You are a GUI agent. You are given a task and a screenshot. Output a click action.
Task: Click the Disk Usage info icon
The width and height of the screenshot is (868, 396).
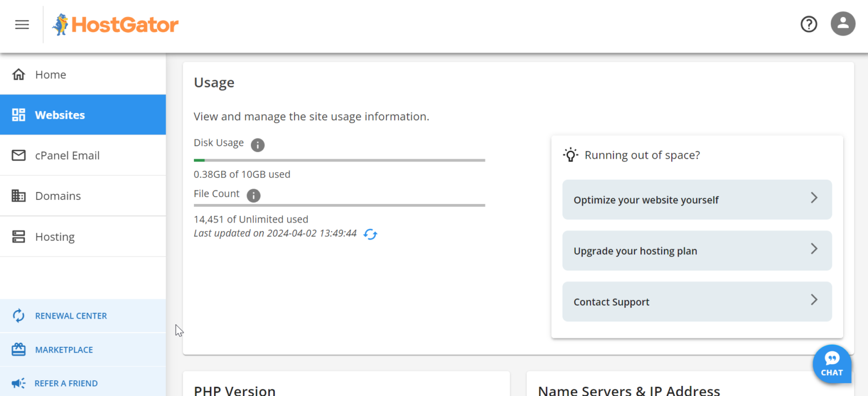(257, 145)
